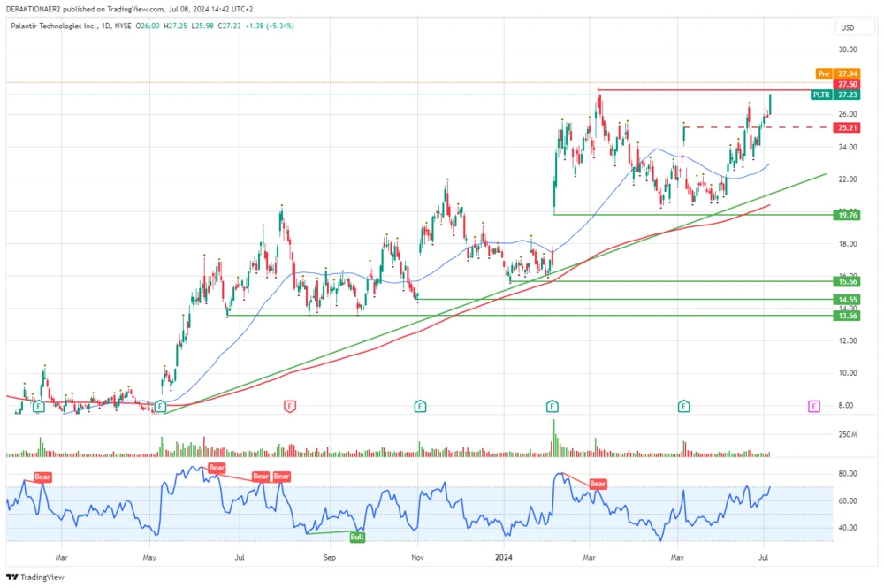Image resolution: width=884 pixels, height=588 pixels.
Task: Click the red 27.50 resistance price label
Action: [846, 84]
